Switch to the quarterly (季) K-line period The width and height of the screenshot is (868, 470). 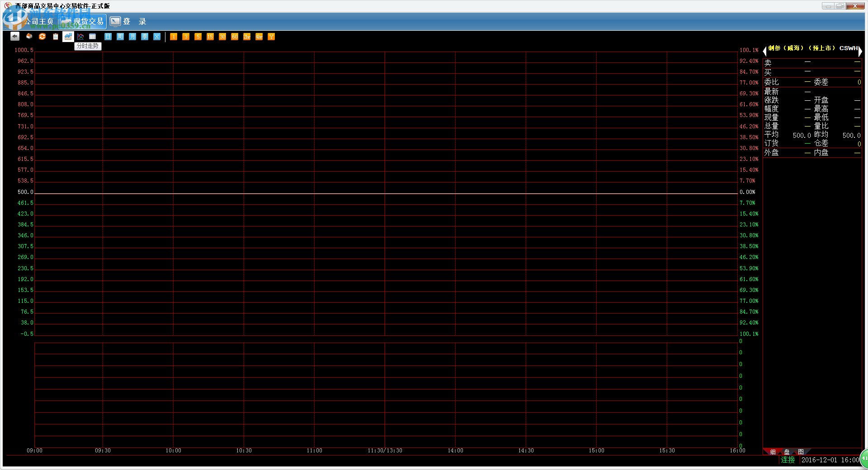[x=145, y=37]
